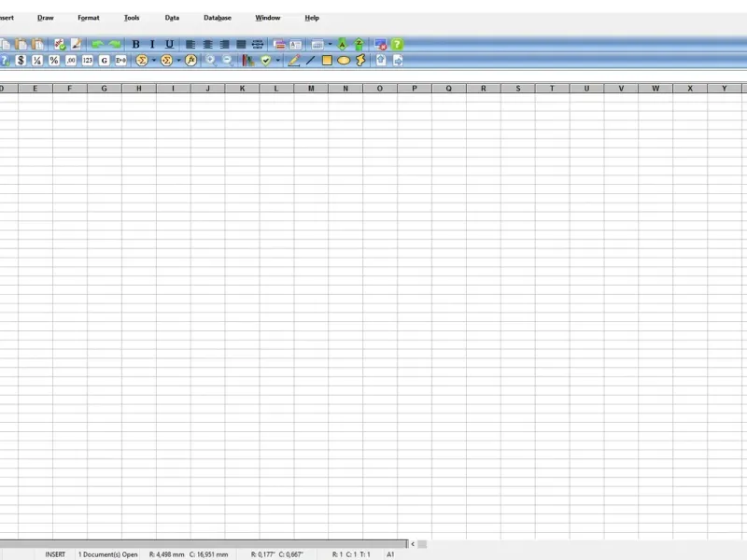
Task: Select the Rectangle shape tool
Action: point(327,61)
